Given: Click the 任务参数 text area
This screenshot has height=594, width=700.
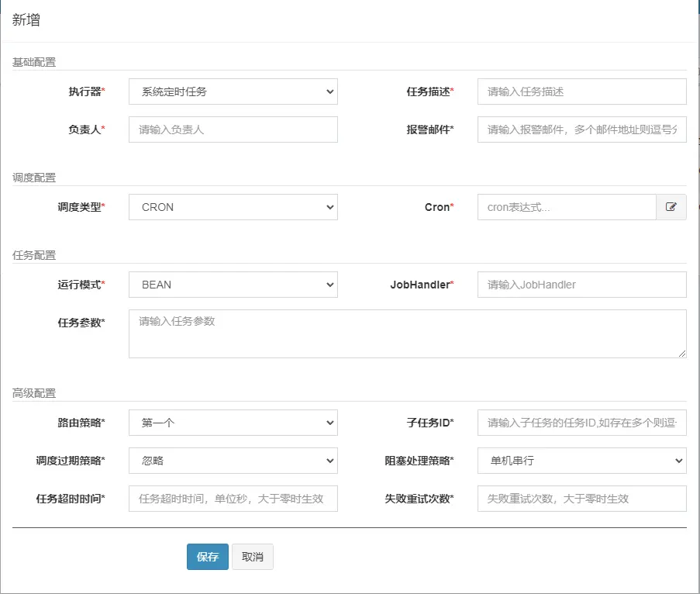Looking at the screenshot, I should click(x=407, y=333).
